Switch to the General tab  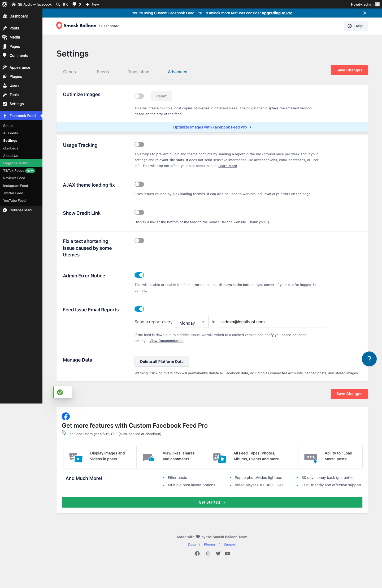(x=71, y=72)
